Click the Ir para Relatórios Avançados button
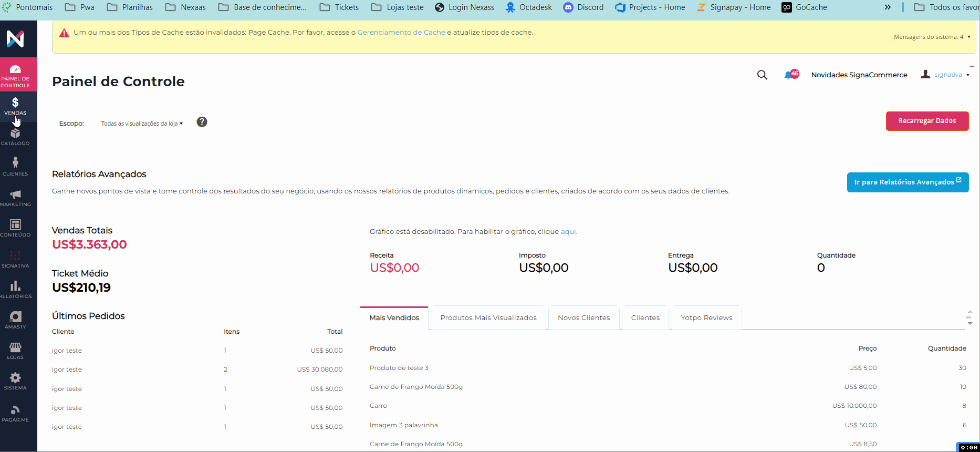980x452 pixels. 907,182
